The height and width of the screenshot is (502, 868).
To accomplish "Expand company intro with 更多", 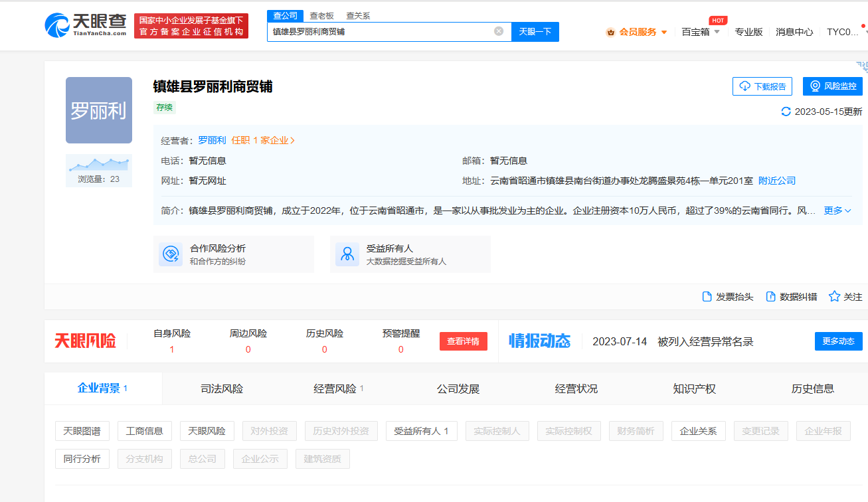I will (x=837, y=210).
